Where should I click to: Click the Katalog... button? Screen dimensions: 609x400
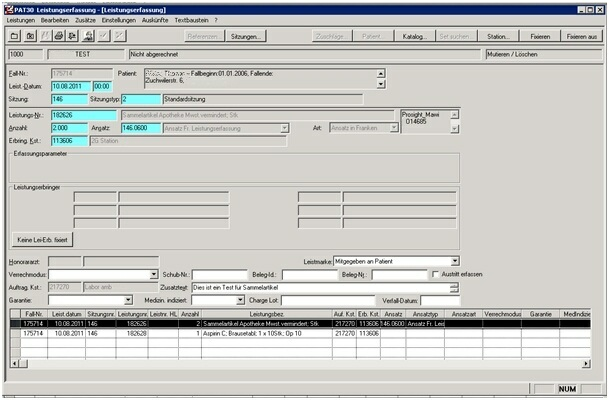(x=415, y=37)
